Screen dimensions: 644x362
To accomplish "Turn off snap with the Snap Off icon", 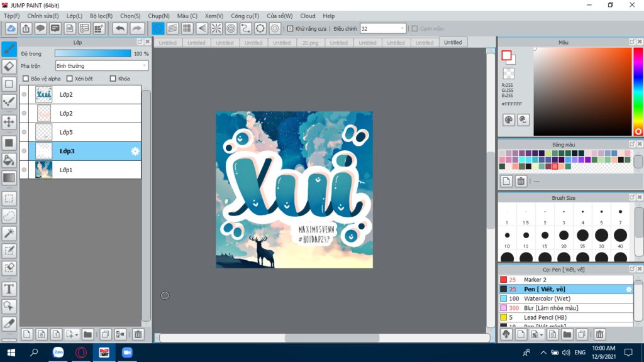I will tap(158, 28).
